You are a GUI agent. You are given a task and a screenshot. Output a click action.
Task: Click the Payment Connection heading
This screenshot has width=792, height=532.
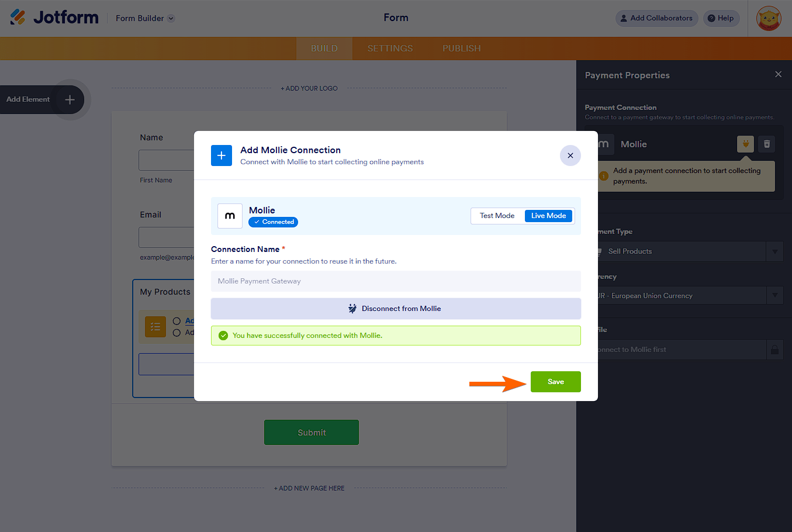point(621,108)
